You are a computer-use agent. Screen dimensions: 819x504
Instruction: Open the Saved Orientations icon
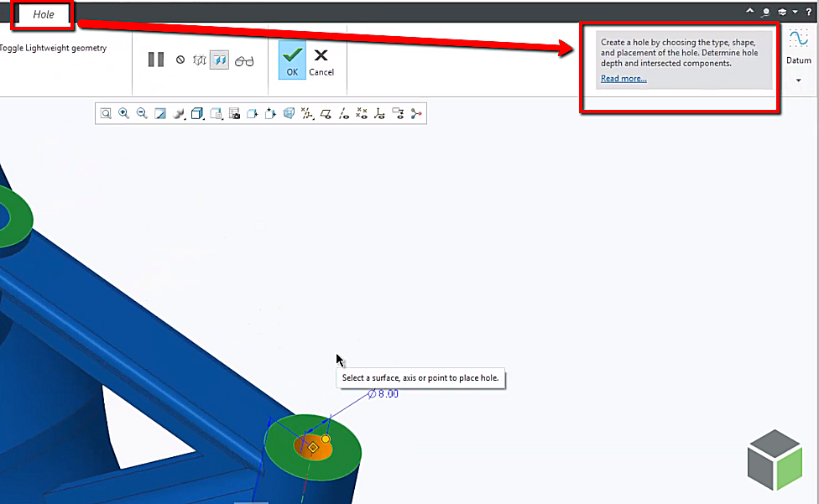(216, 114)
